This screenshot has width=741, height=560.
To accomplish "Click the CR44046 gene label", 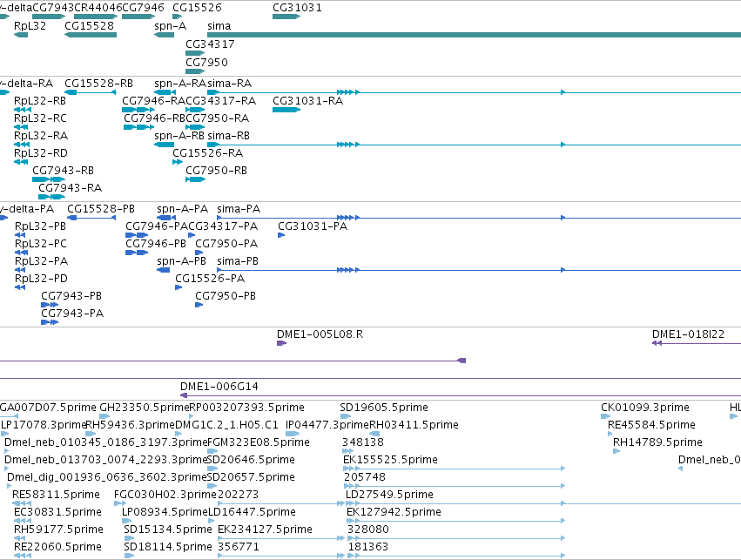I will 98,8.
